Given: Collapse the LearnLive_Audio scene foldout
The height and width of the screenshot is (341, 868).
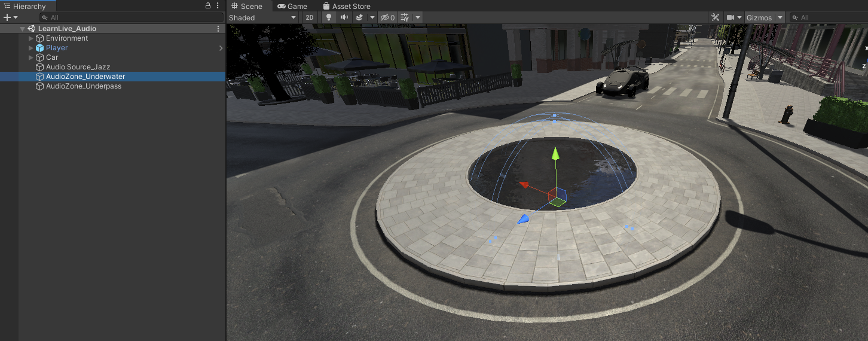Looking at the screenshot, I should click(x=22, y=29).
